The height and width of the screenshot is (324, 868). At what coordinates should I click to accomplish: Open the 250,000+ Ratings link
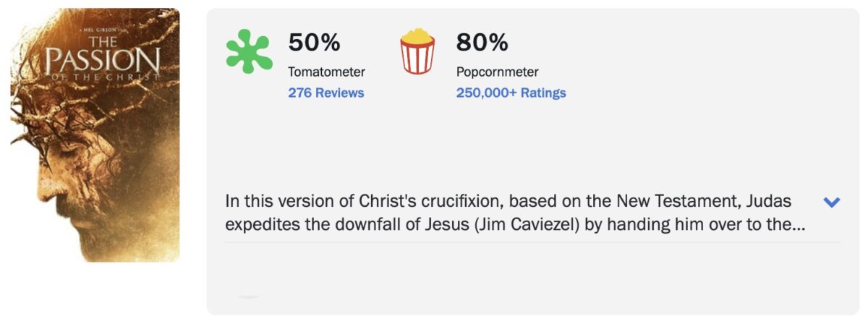point(511,93)
